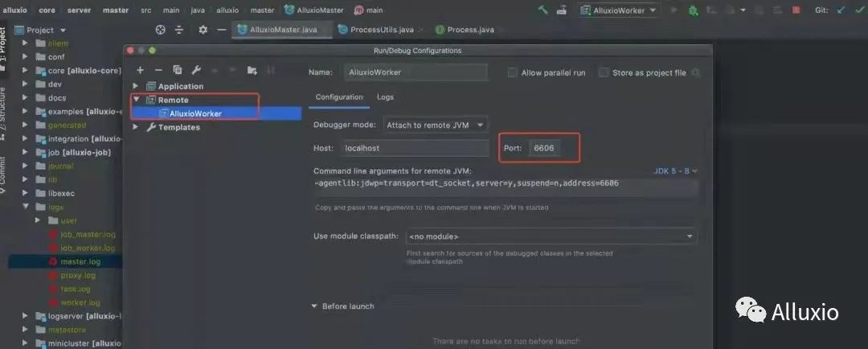
Task: Select AlluxioWorker in configuration tree
Action: point(216,113)
